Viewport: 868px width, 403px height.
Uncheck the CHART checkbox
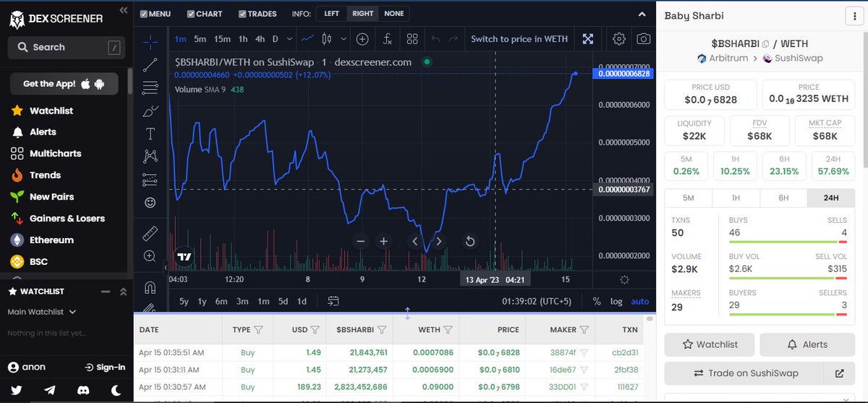click(191, 14)
